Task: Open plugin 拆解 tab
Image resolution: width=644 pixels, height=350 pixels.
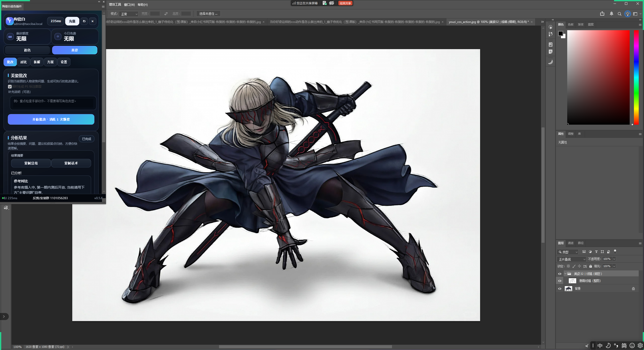Action: click(37, 62)
